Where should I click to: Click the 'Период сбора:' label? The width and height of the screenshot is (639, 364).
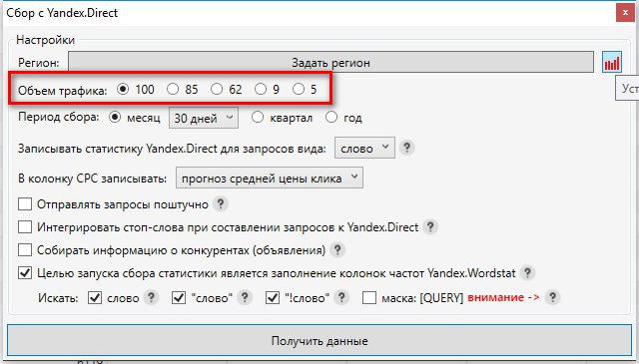[x=59, y=117]
